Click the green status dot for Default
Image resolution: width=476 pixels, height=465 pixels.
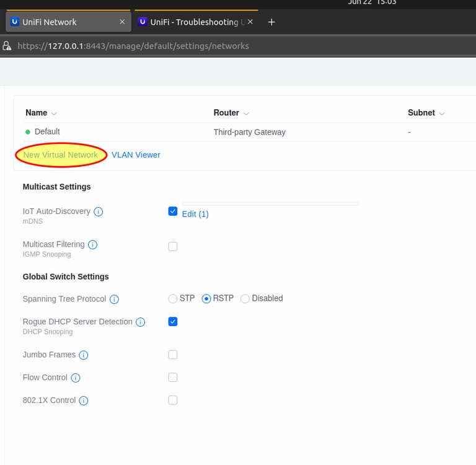pyautogui.click(x=28, y=132)
